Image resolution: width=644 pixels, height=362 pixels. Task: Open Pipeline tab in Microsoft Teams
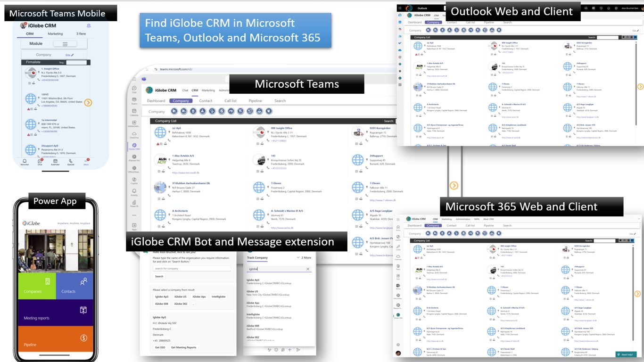click(x=256, y=101)
